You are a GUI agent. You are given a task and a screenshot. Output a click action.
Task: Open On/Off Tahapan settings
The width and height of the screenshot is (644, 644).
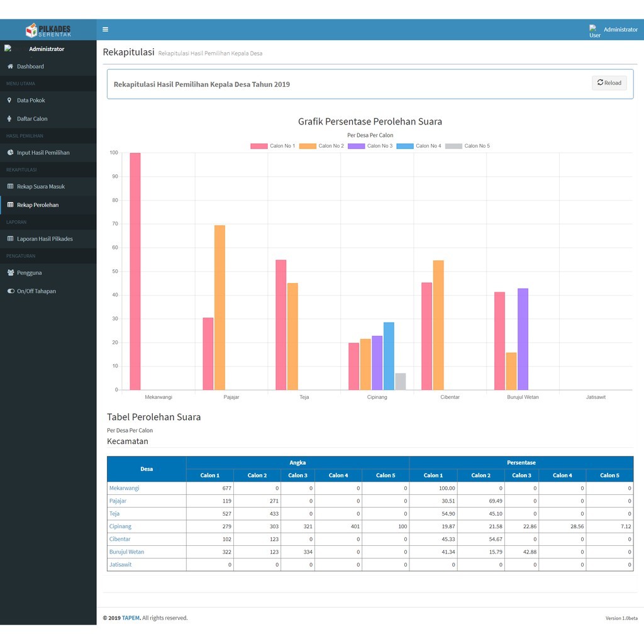(x=48, y=291)
